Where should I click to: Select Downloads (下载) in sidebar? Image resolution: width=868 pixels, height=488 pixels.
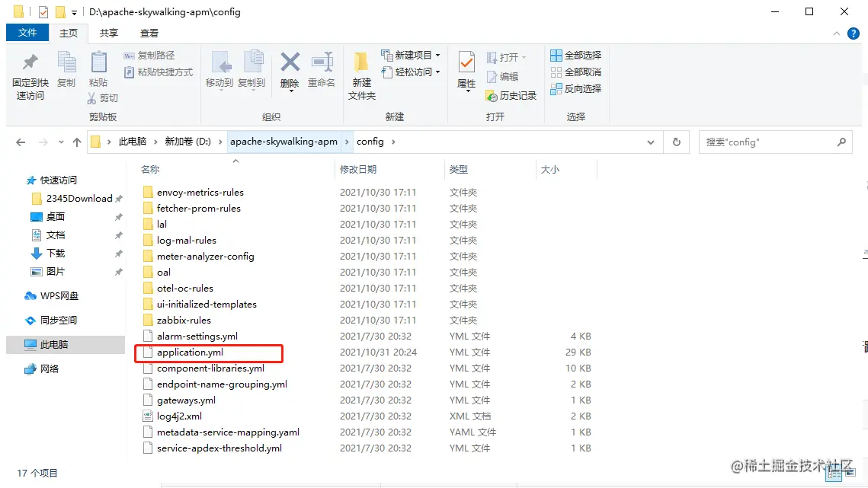tap(56, 254)
